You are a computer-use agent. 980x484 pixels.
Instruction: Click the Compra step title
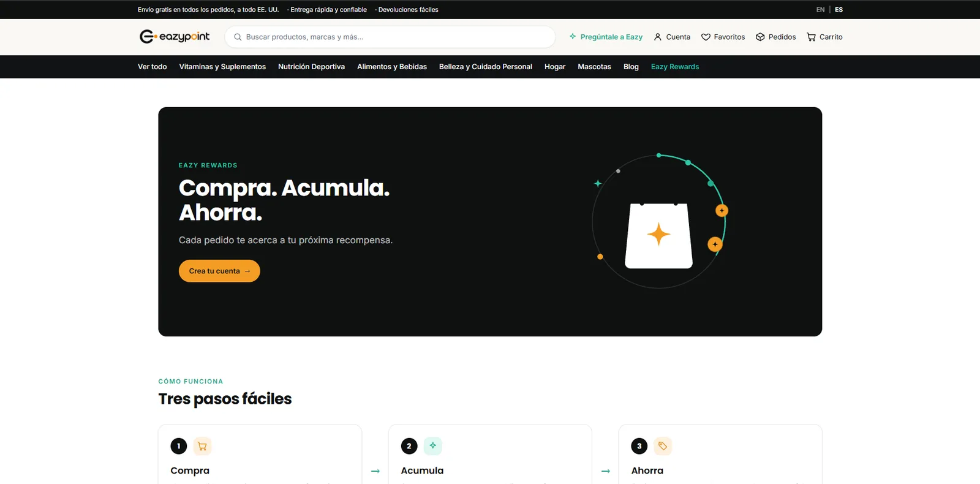[190, 471]
